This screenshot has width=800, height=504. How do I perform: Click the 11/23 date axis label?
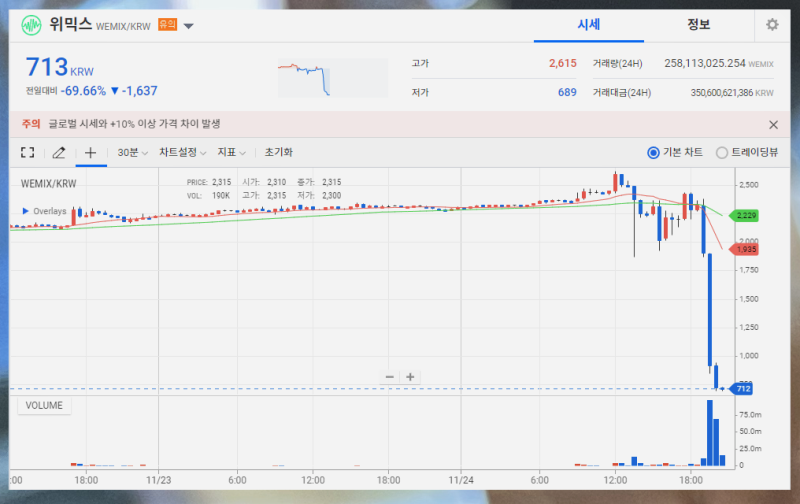159,480
